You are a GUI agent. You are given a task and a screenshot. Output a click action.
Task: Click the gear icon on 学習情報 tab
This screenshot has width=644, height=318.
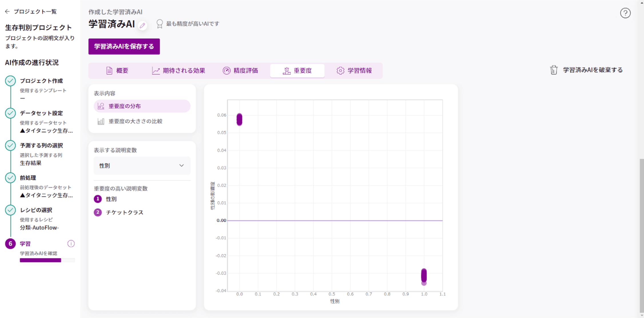(x=340, y=71)
